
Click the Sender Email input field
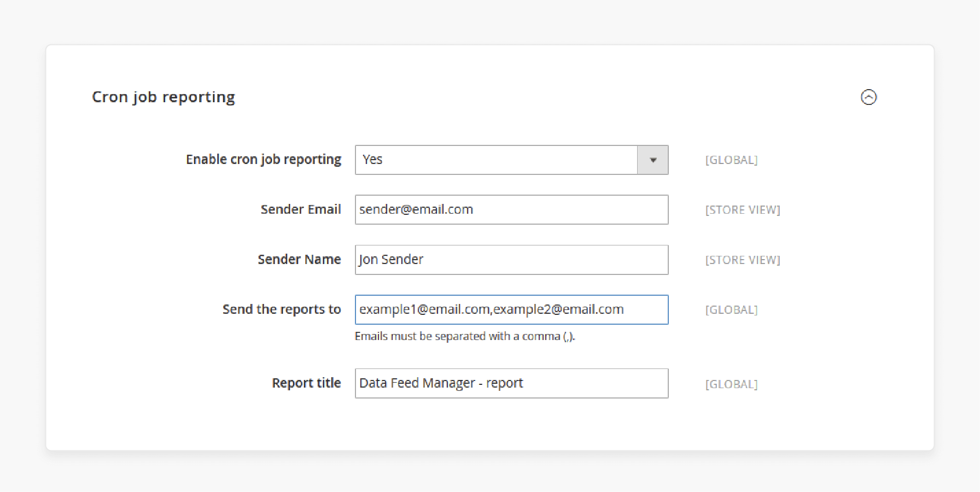(x=511, y=209)
